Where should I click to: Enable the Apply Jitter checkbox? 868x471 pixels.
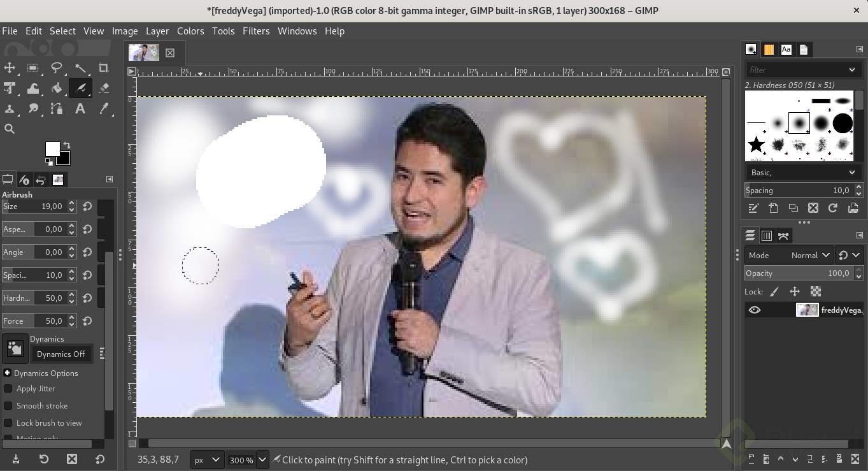pos(8,389)
